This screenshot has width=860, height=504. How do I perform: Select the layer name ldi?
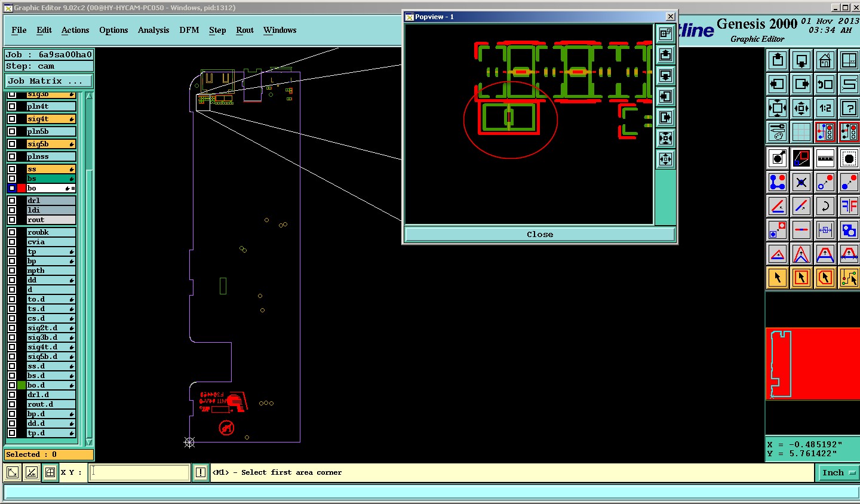[51, 210]
